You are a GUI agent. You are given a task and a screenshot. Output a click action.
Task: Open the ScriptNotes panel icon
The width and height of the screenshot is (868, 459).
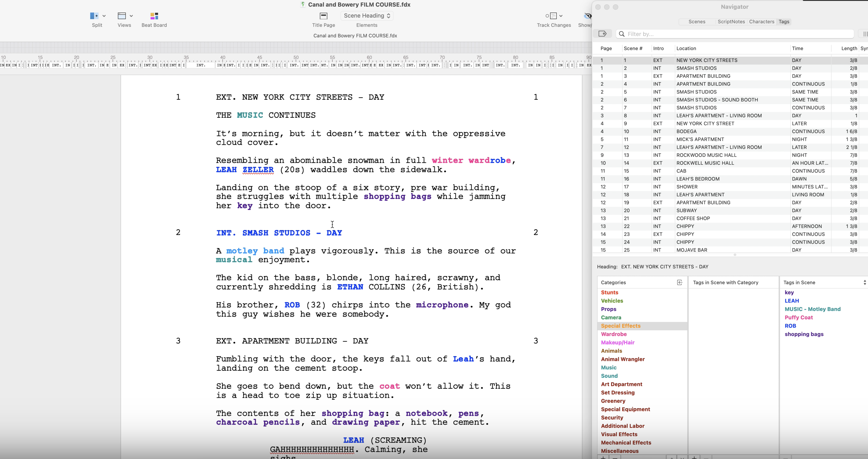click(730, 22)
